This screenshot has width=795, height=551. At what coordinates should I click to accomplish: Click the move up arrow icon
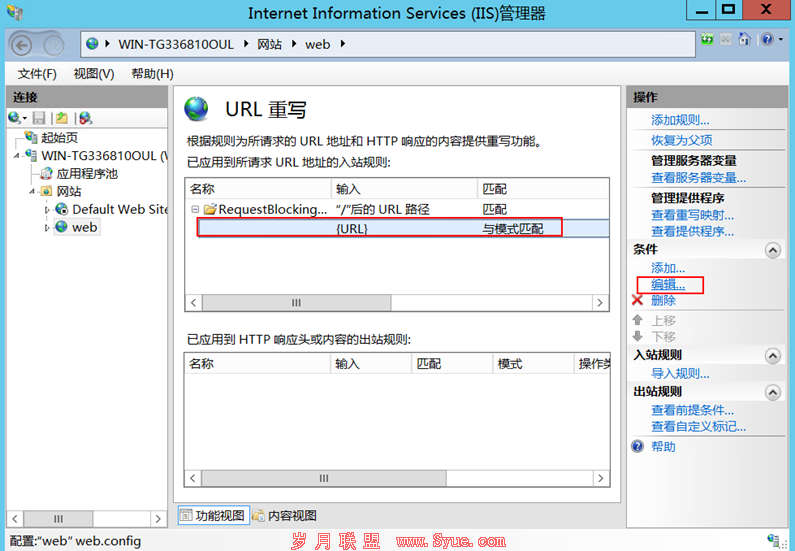pos(637,320)
